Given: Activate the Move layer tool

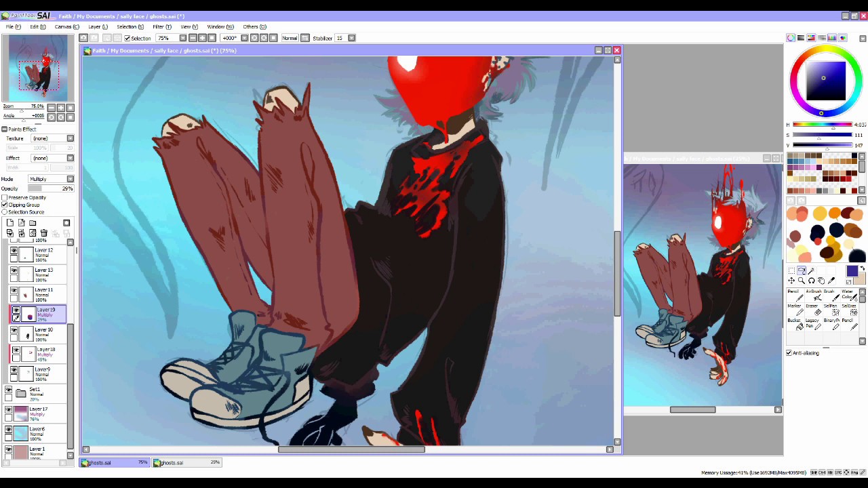Looking at the screenshot, I should click(791, 281).
